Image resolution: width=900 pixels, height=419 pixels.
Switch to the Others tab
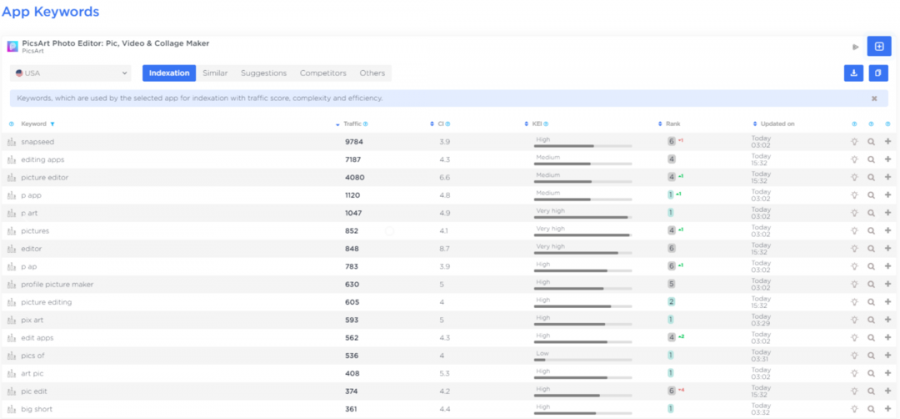pyautogui.click(x=373, y=73)
